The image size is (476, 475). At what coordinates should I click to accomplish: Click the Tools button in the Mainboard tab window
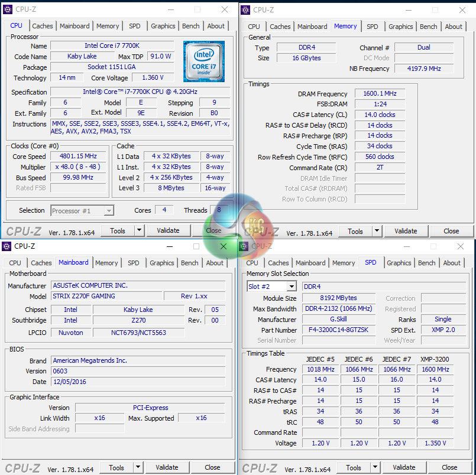point(116,467)
